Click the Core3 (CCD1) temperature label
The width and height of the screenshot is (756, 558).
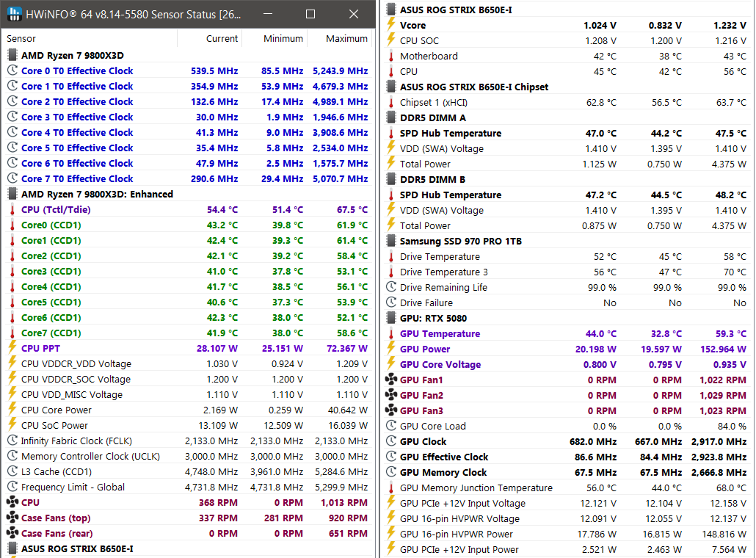(51, 271)
